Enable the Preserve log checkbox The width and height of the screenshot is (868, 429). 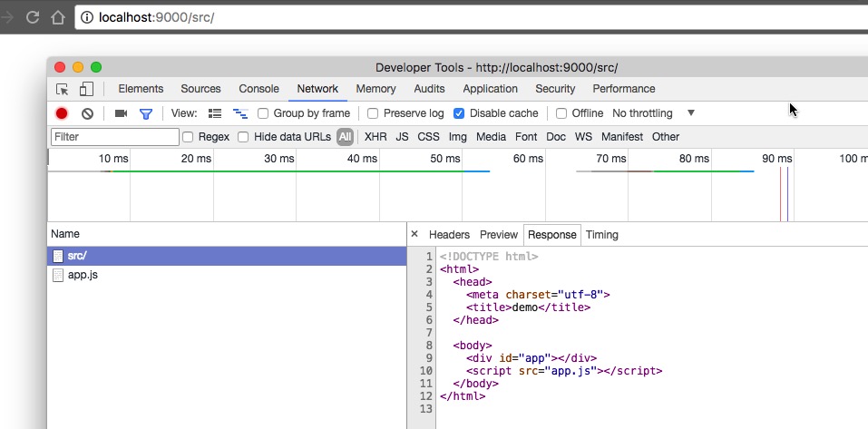pyautogui.click(x=373, y=113)
